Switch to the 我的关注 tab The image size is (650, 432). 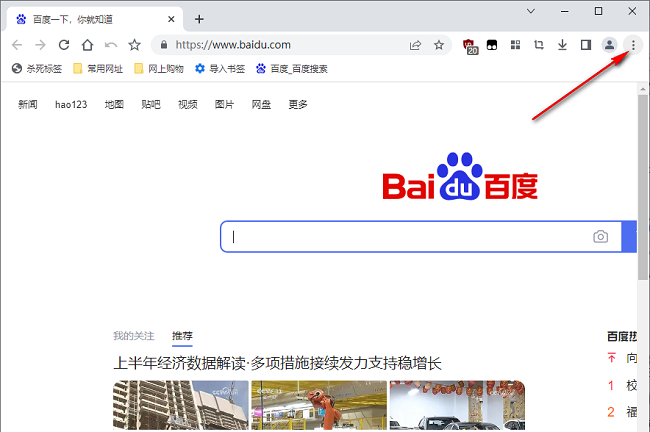(133, 336)
